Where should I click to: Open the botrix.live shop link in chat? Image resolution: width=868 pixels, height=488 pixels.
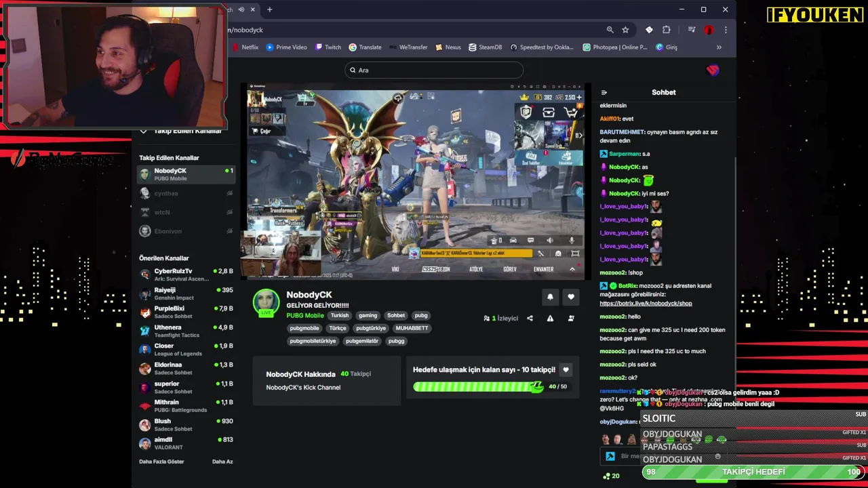click(646, 304)
